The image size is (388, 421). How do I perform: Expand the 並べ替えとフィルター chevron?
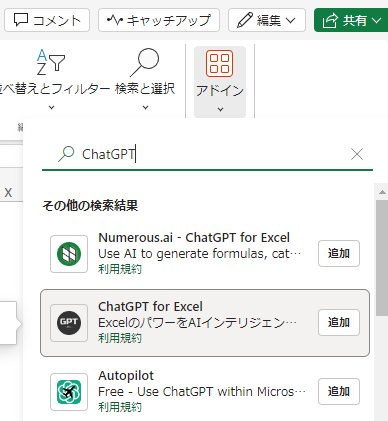pos(51,107)
